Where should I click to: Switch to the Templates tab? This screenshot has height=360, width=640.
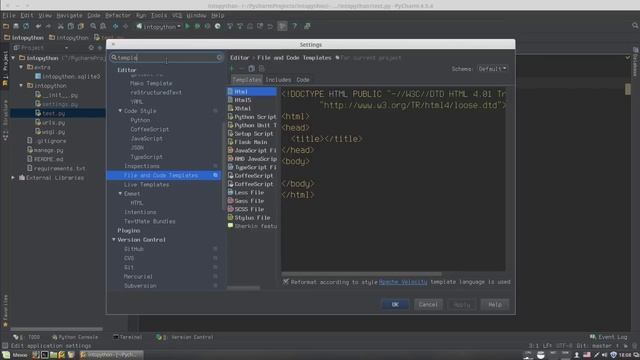point(247,80)
